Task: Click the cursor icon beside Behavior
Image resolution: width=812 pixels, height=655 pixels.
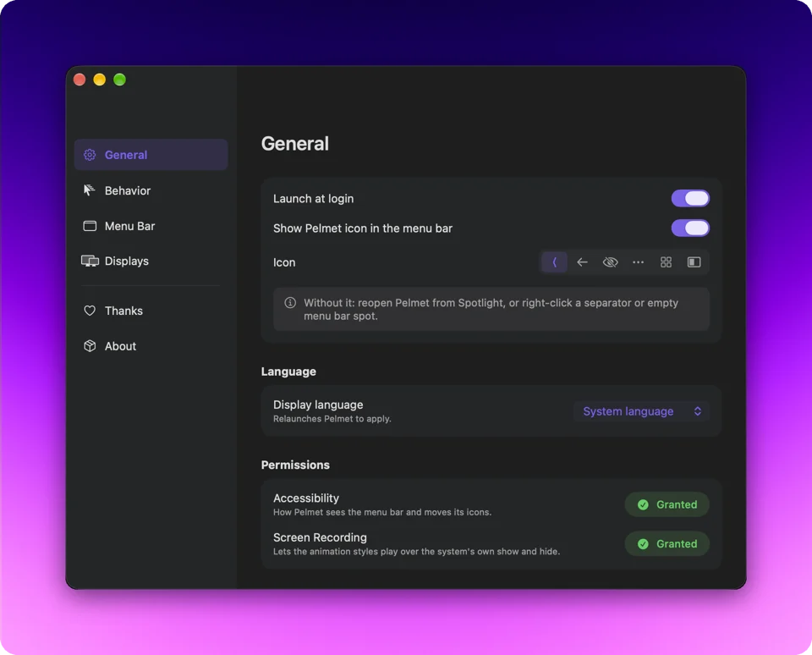Action: pyautogui.click(x=90, y=190)
